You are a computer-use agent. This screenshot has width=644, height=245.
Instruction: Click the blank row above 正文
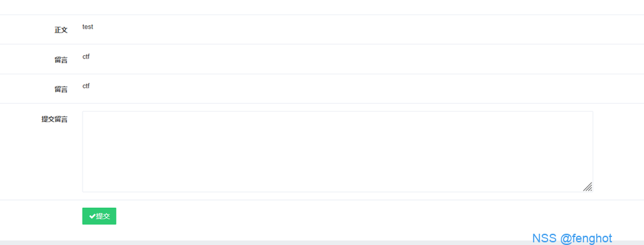(322, 7)
